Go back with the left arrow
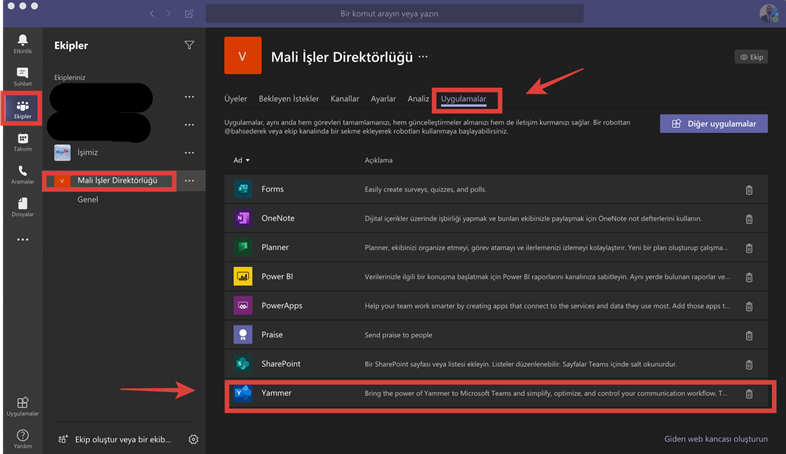This screenshot has height=454, width=786. [152, 14]
